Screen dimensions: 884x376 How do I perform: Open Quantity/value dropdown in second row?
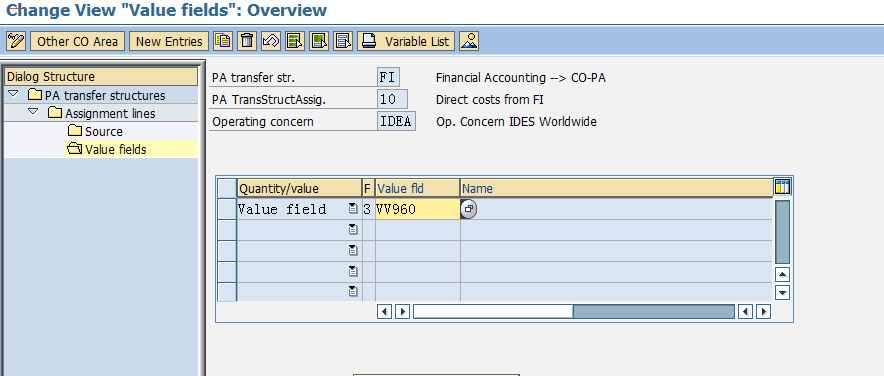pyautogui.click(x=353, y=229)
